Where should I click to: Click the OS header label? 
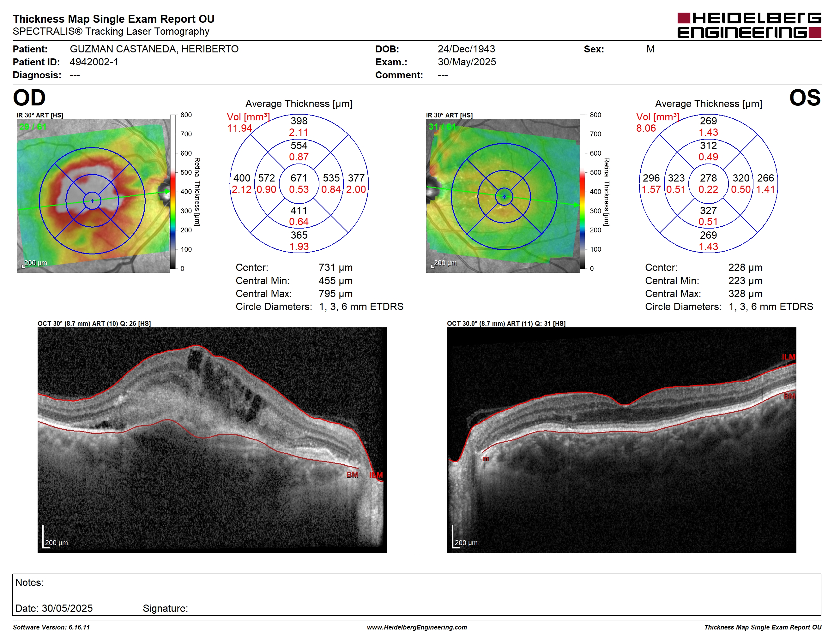point(805,98)
